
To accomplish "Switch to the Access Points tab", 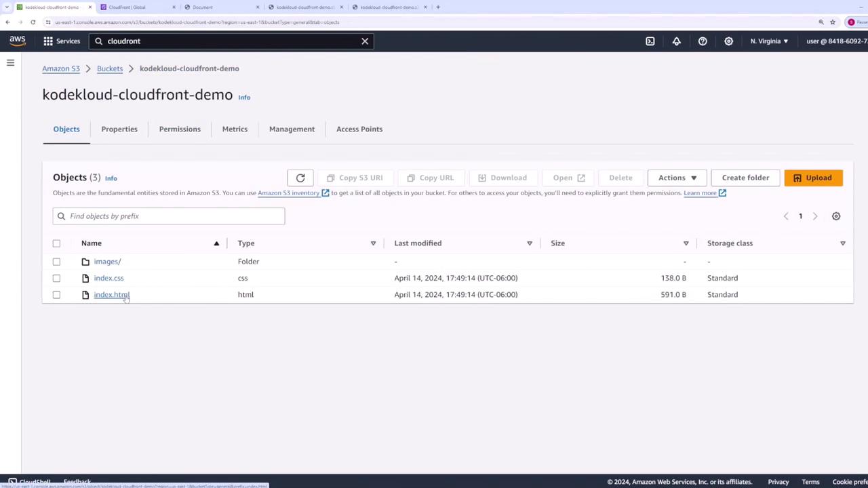I will point(359,129).
